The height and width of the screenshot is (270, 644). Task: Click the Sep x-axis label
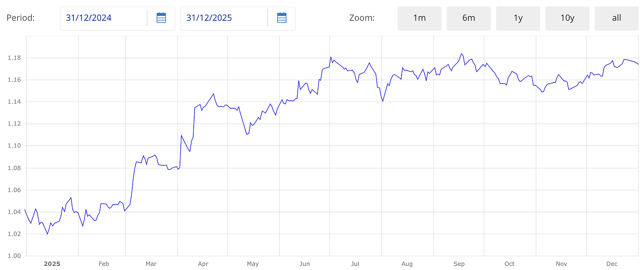click(459, 264)
